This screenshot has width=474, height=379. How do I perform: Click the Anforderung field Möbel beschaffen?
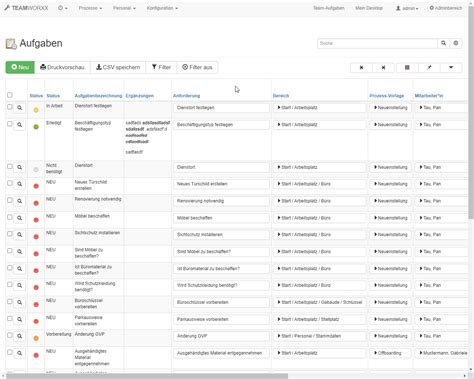click(221, 218)
